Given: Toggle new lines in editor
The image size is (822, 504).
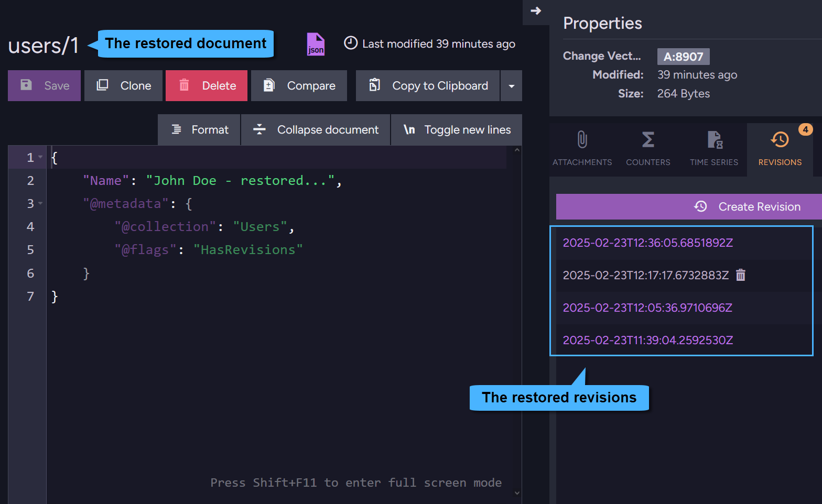Looking at the screenshot, I should pos(457,130).
